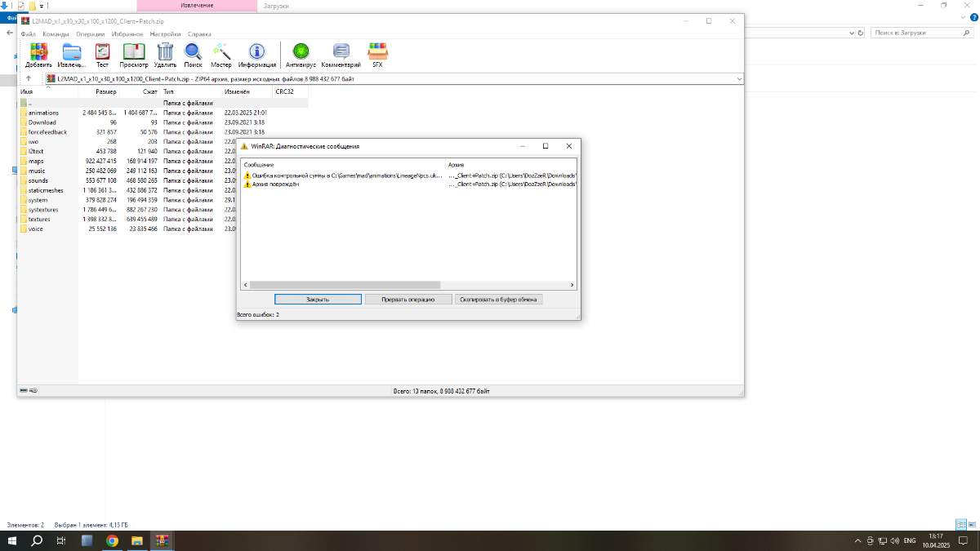
Task: Expand the archive path dropdown arrow
Action: pos(739,78)
